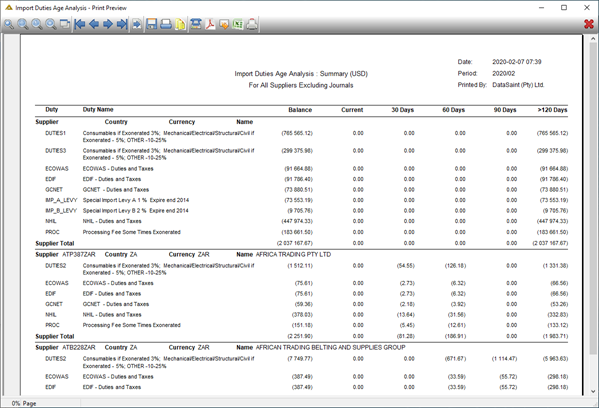Click the second magnifying glass zoom icon

pos(23,24)
